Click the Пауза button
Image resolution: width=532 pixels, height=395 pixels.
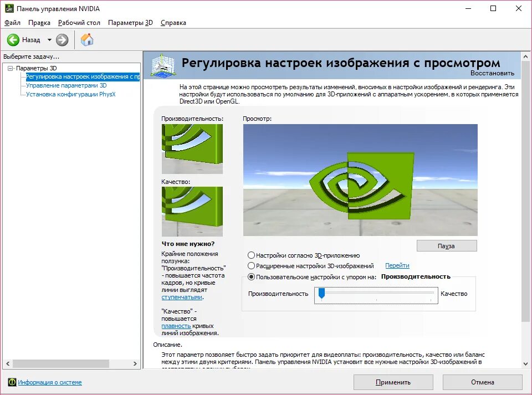point(447,246)
